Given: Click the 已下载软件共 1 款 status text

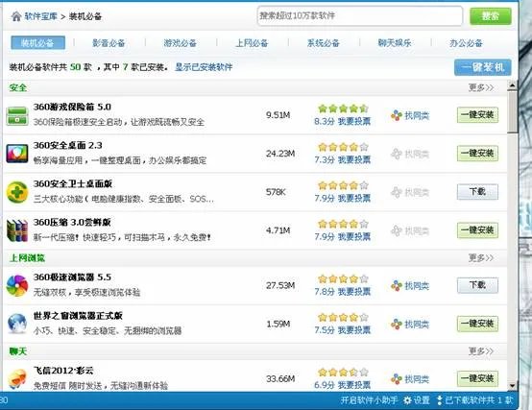Looking at the screenshot, I should tap(479, 400).
